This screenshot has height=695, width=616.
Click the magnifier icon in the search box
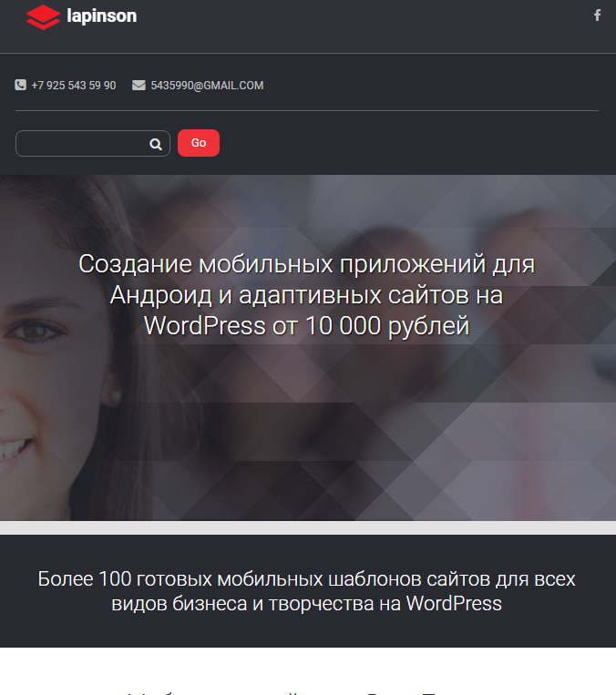tap(155, 144)
